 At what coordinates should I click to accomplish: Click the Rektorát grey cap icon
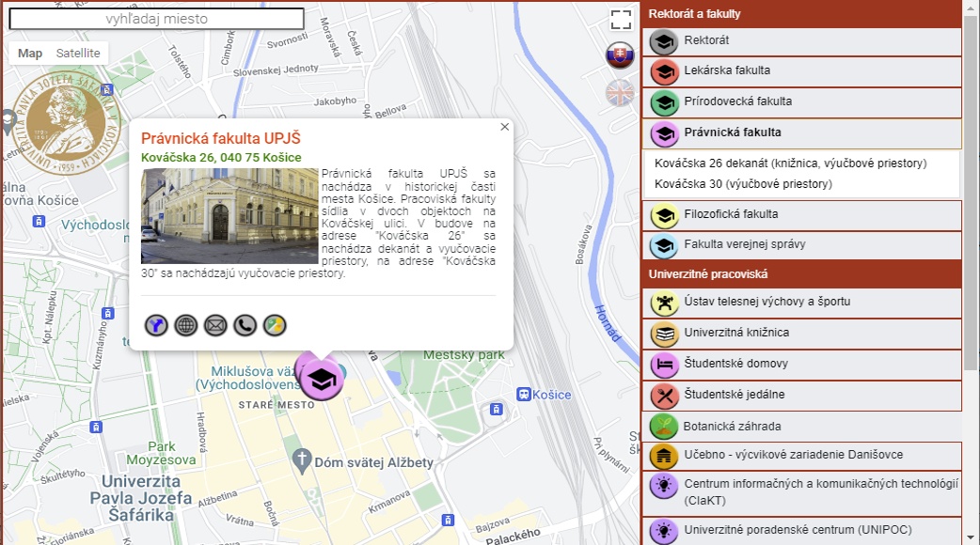664,42
